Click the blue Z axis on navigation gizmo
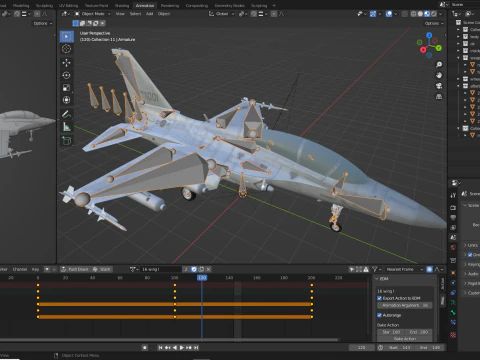Image resolution: width=480 pixels, height=360 pixels. pyautogui.click(x=429, y=35)
